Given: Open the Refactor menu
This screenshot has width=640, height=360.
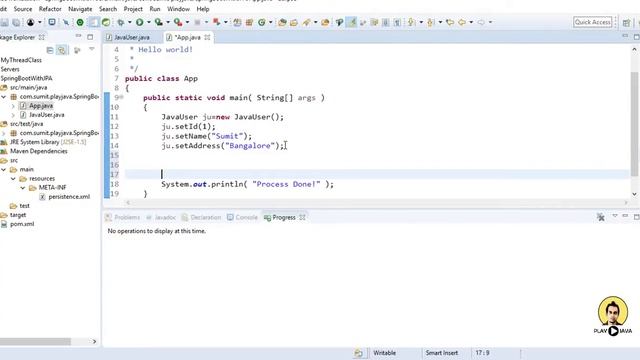Looking at the screenshot, I should tap(50, 9).
